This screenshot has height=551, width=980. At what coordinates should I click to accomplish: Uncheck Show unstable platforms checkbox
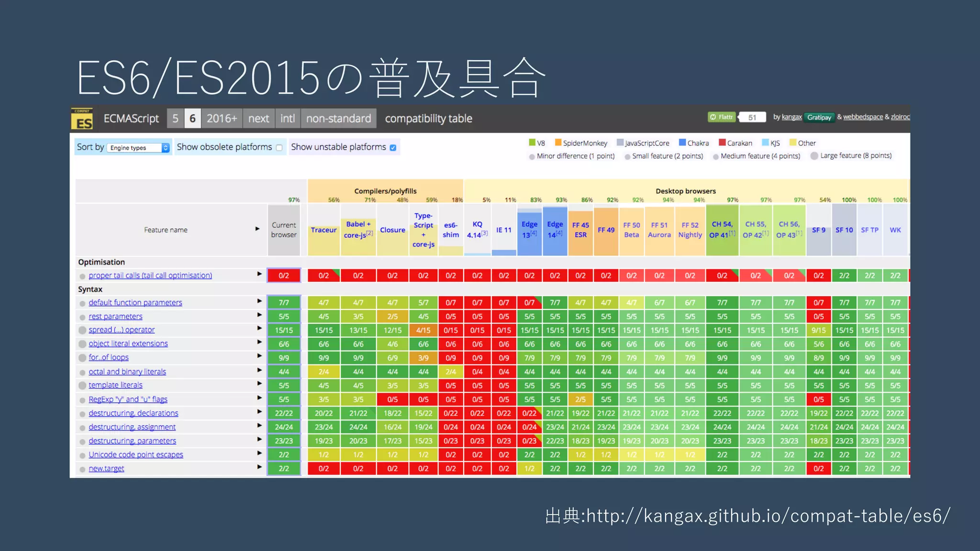coord(393,148)
